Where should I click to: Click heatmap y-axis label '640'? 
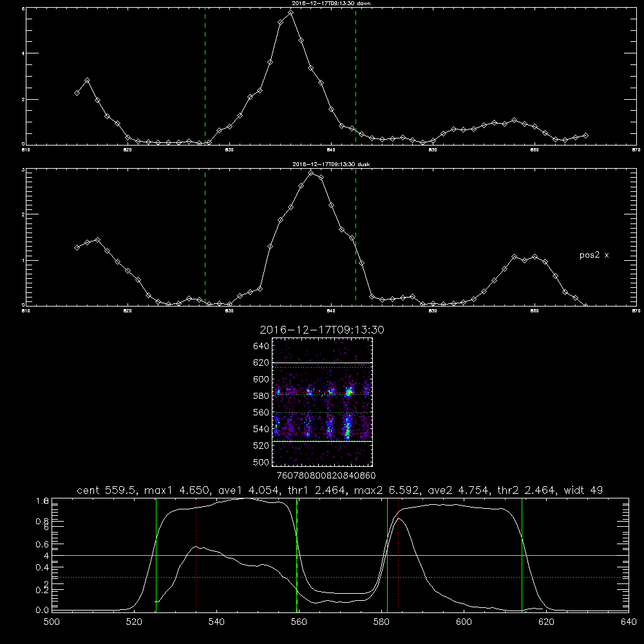(x=261, y=346)
